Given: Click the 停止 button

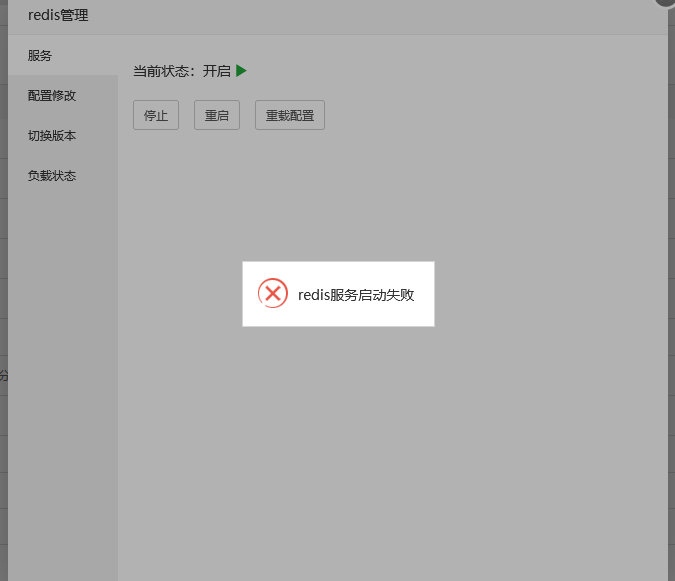Looking at the screenshot, I should (x=156, y=115).
